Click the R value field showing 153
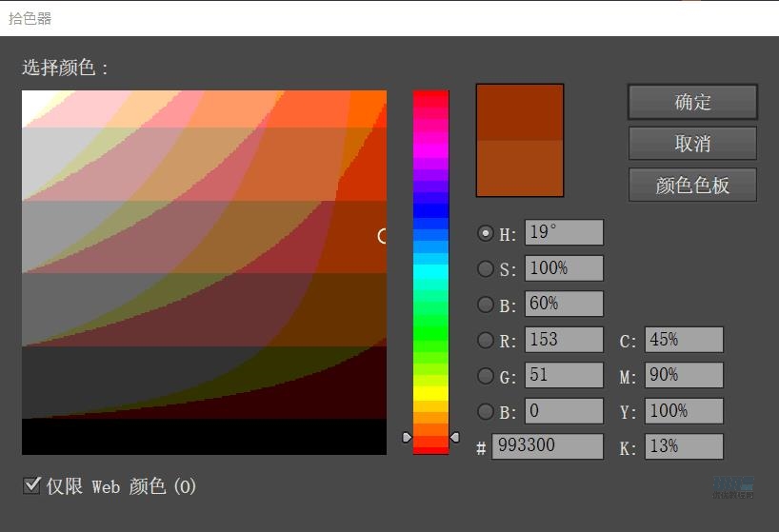Image resolution: width=779 pixels, height=532 pixels. tap(564, 341)
